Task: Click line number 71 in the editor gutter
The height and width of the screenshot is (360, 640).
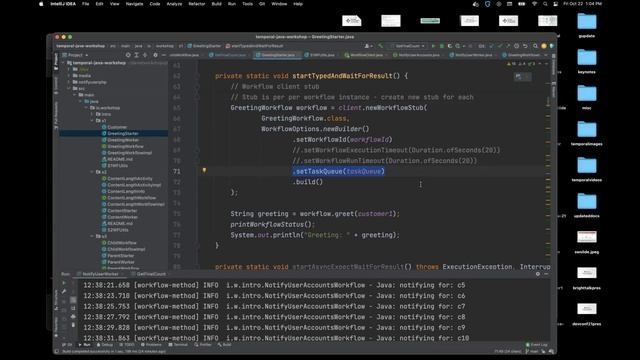Action: click(176, 171)
